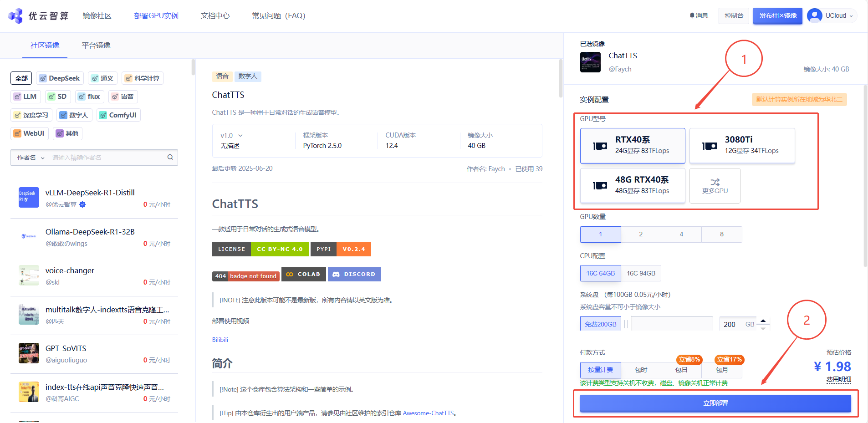Open the 消息 bell notification icon
This screenshot has width=868, height=423.
pyautogui.click(x=692, y=15)
